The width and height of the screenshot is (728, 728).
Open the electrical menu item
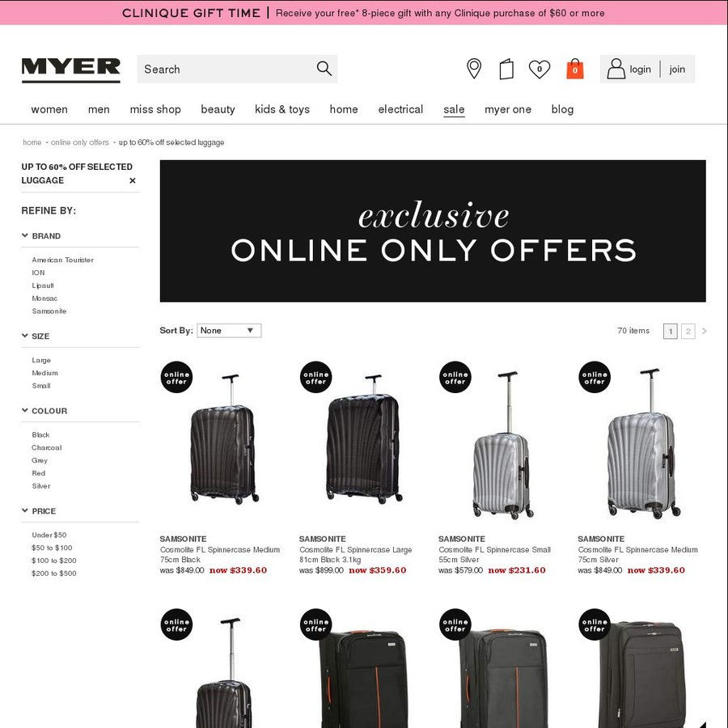[x=400, y=109]
